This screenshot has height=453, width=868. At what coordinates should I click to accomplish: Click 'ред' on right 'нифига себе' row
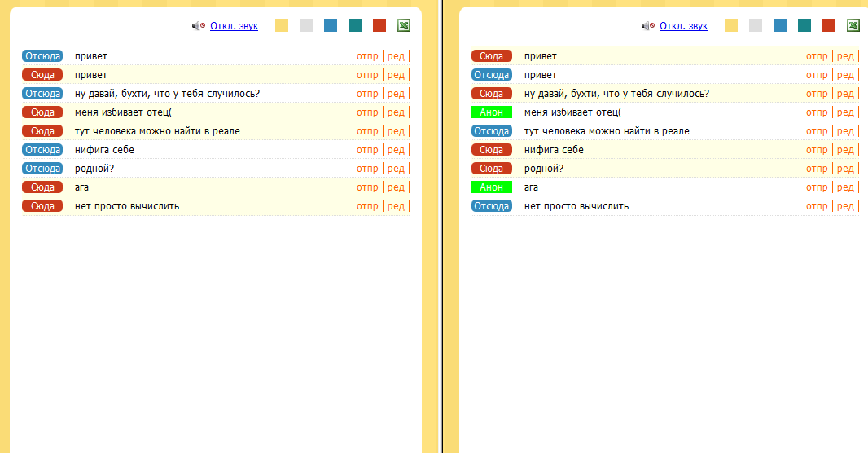[845, 150]
